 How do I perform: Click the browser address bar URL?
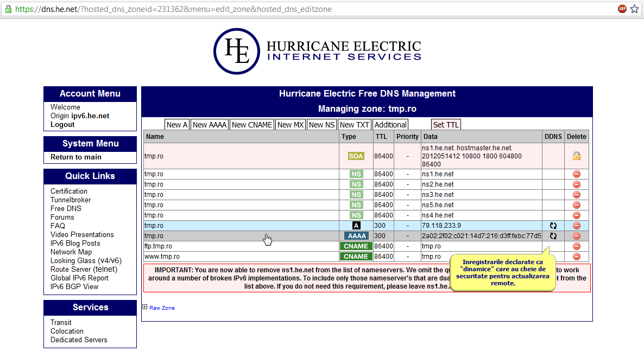click(x=173, y=9)
